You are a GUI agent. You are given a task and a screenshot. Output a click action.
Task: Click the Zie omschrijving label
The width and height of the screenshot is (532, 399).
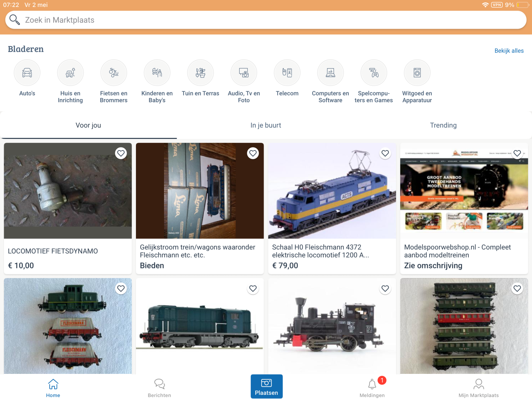[433, 265]
